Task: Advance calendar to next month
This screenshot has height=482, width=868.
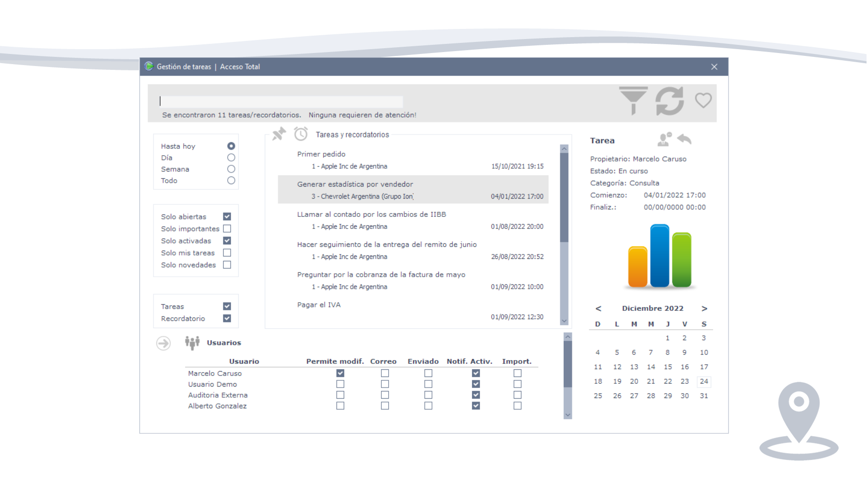Action: [x=704, y=308]
